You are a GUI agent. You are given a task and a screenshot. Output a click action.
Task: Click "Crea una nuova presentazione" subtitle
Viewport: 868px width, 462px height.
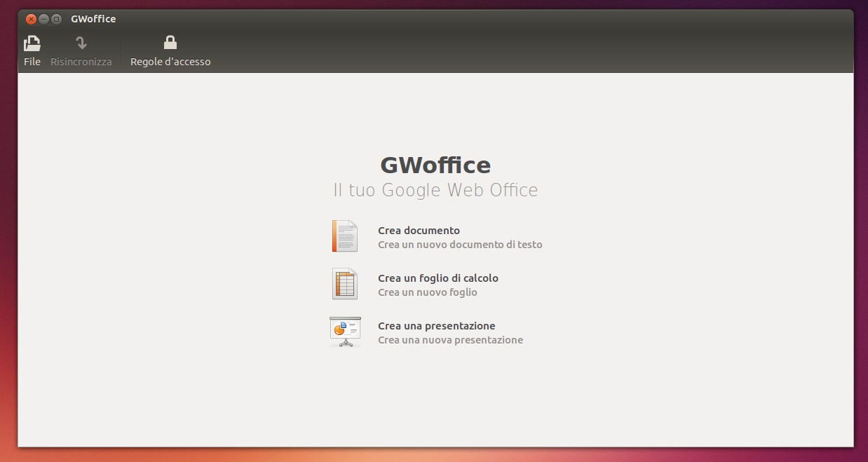pos(451,340)
